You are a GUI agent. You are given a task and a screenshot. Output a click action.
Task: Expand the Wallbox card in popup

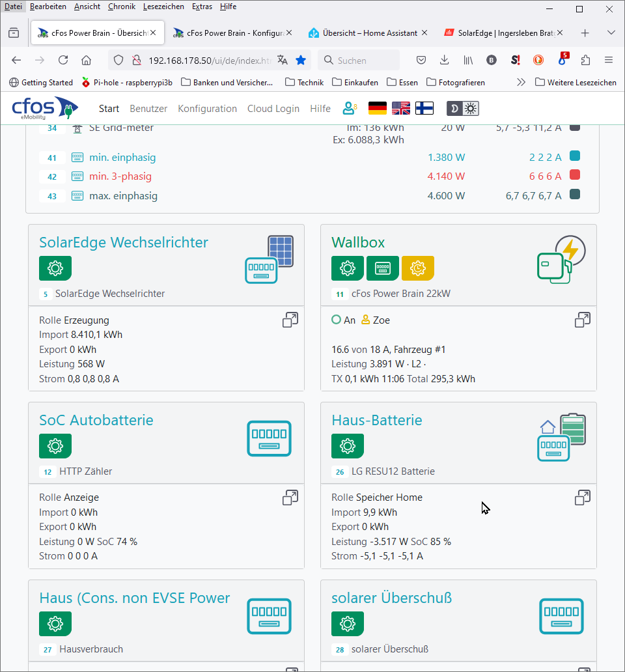pos(582,320)
